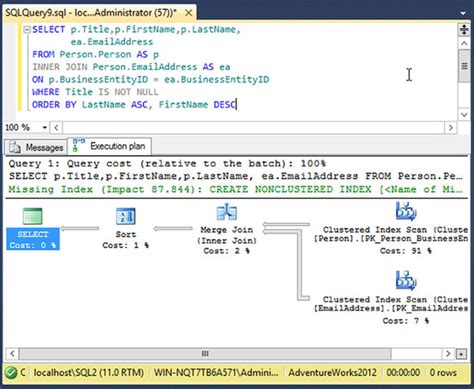Viewport: 474px width, 389px height.
Task: Switch to the Execution plan tab
Action: [110, 146]
